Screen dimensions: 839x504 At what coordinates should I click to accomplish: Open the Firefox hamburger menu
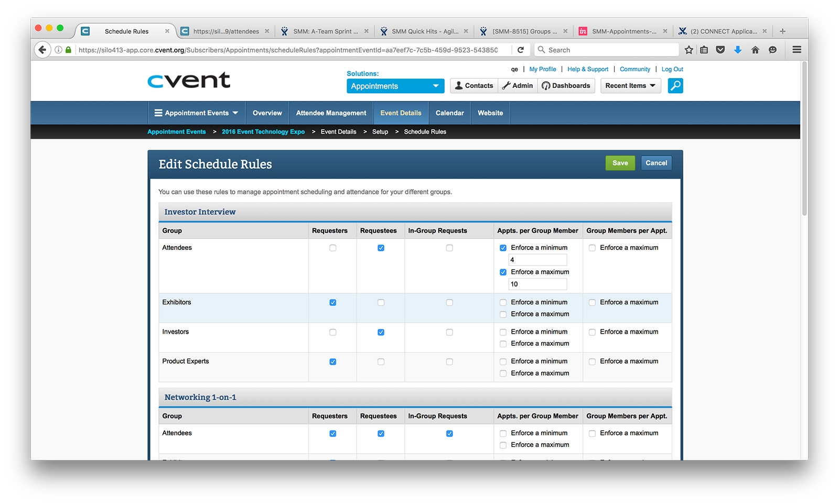pos(797,50)
